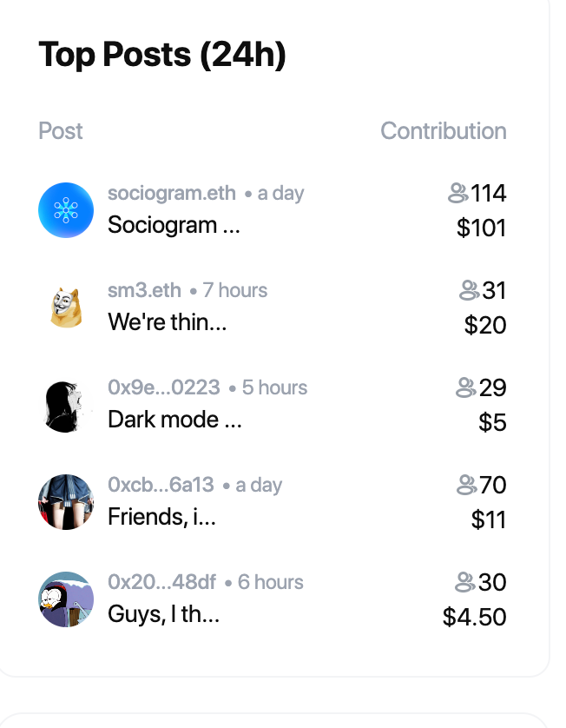Open the "We're thin..." post
The width and height of the screenshot is (566, 728).
tap(168, 322)
